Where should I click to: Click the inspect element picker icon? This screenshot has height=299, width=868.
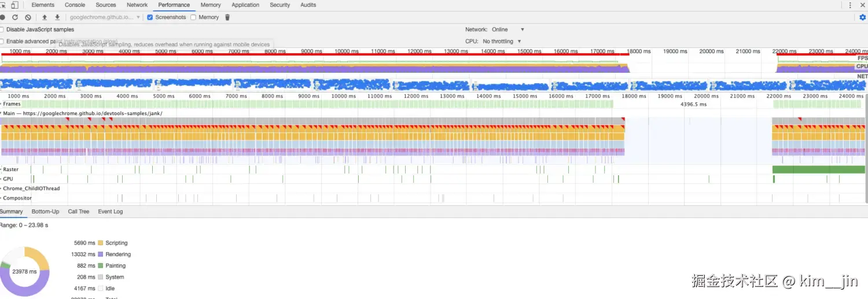tap(3, 5)
